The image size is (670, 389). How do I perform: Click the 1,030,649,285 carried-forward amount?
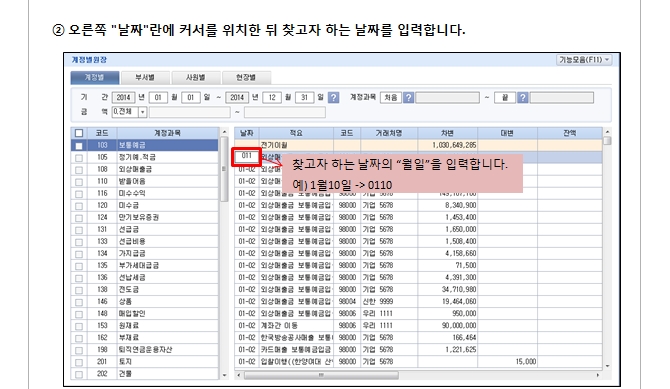click(x=454, y=145)
